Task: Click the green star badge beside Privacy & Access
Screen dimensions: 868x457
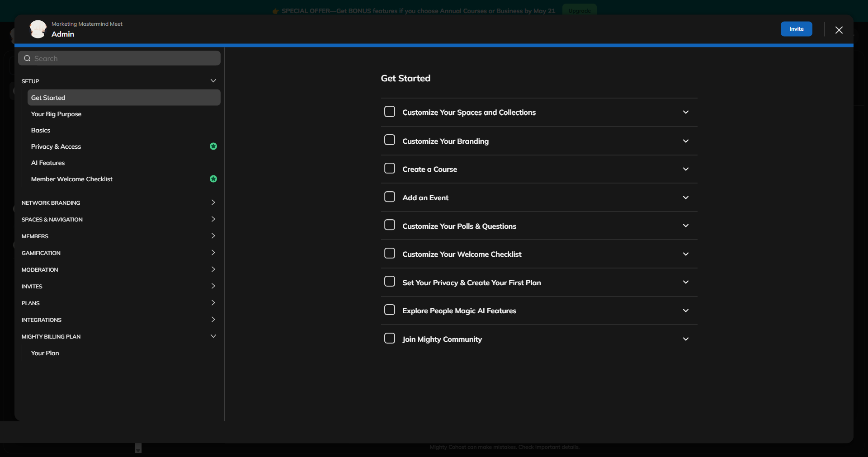Action: tap(213, 146)
